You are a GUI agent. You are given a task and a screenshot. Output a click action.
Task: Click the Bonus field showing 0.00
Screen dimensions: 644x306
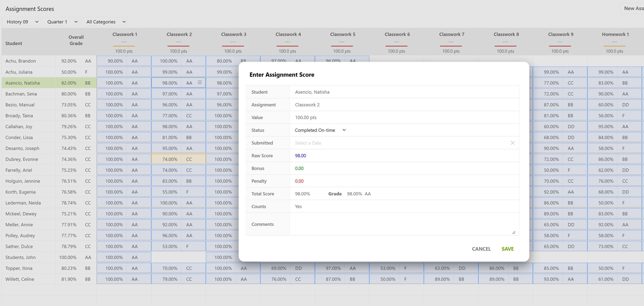coord(299,168)
